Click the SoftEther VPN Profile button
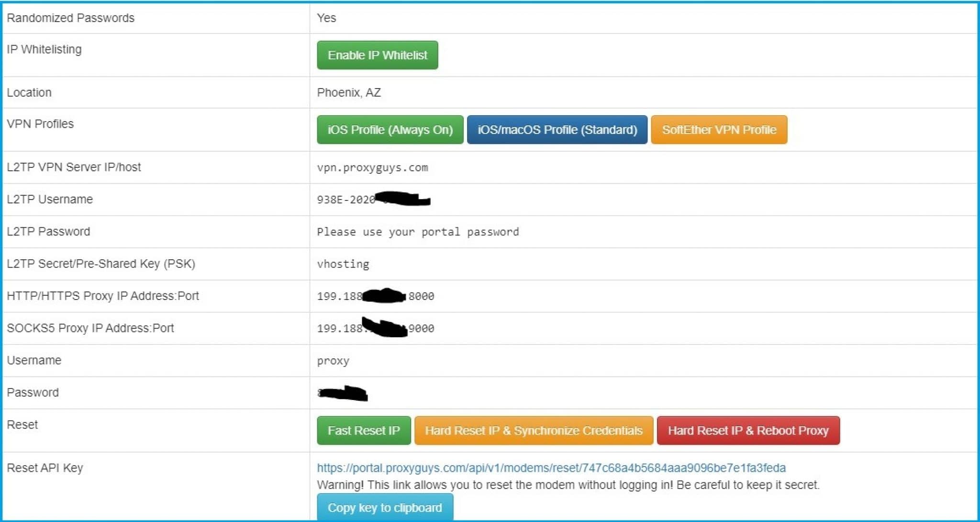This screenshot has height=522, width=980. [x=719, y=130]
